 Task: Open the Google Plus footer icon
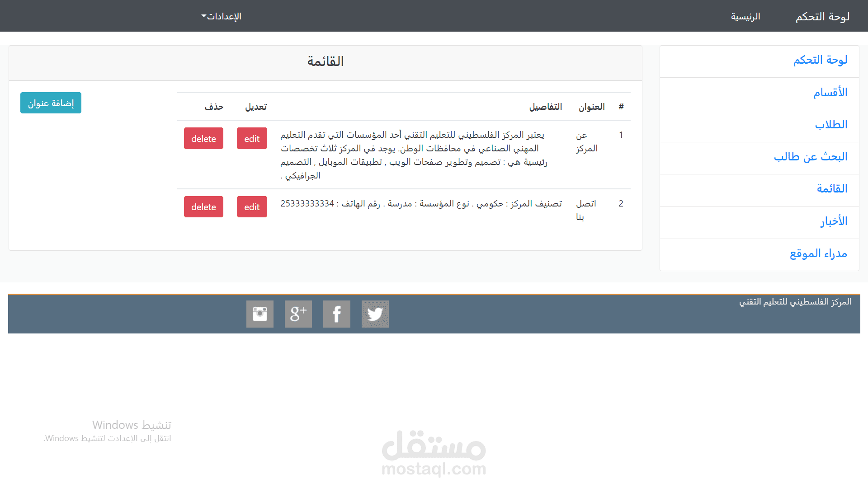[x=298, y=314]
